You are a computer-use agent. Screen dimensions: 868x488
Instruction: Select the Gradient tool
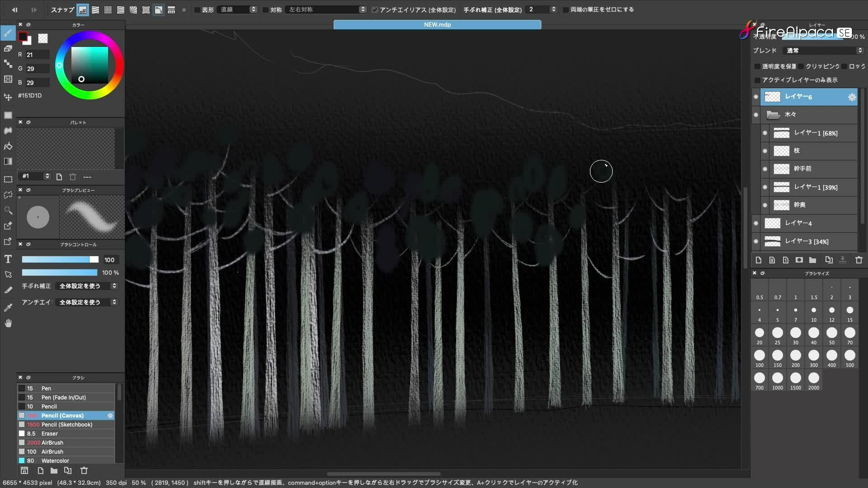point(8,161)
